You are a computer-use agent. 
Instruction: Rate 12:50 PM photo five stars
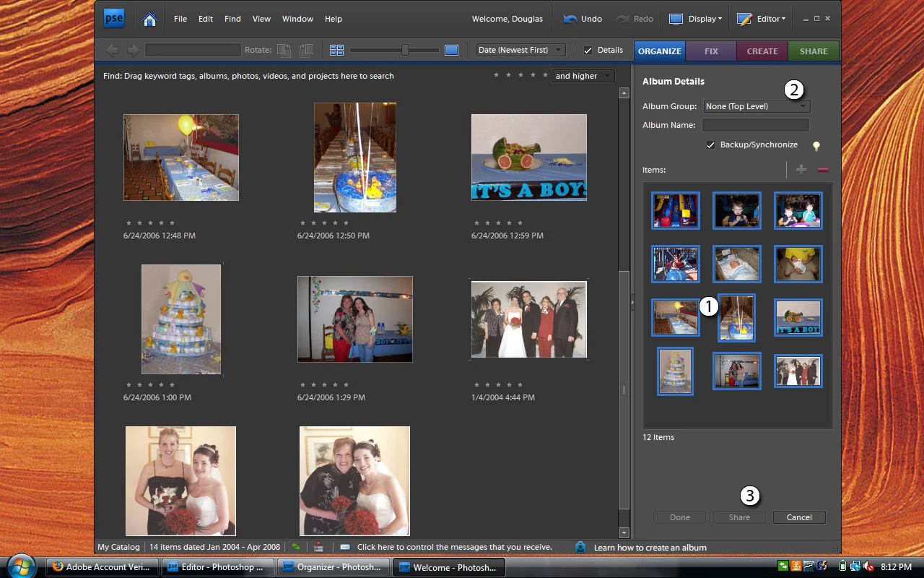[346, 223]
